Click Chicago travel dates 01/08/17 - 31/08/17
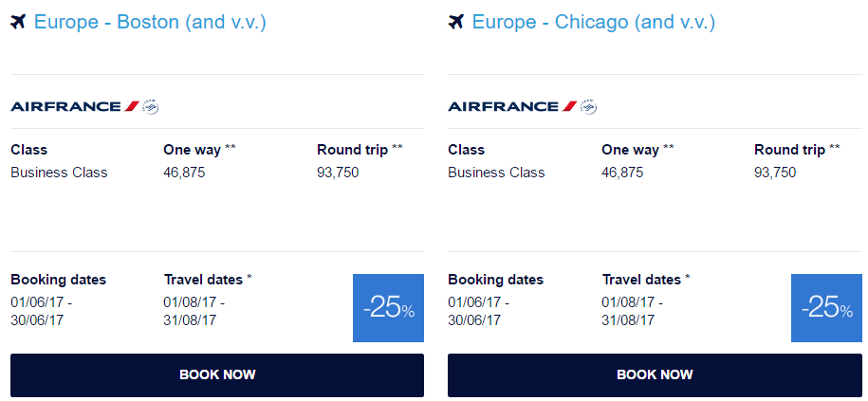Screen dimensions: 868x401 tap(632, 311)
